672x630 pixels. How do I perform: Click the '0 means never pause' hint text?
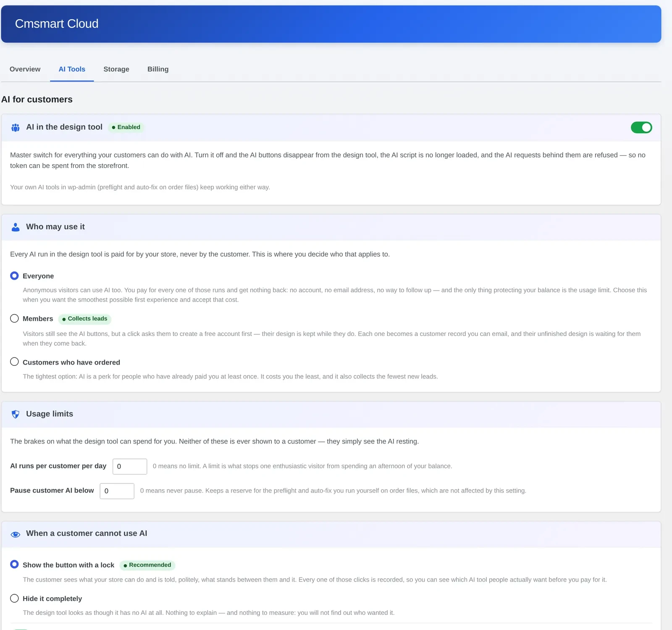point(333,491)
